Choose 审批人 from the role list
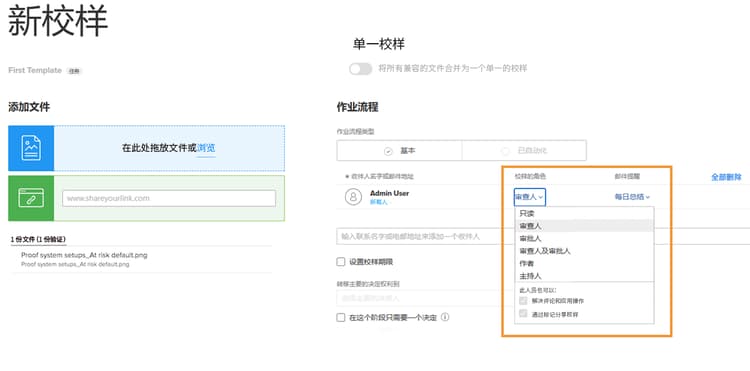Viewport: 750px width, 371px height. (x=584, y=238)
